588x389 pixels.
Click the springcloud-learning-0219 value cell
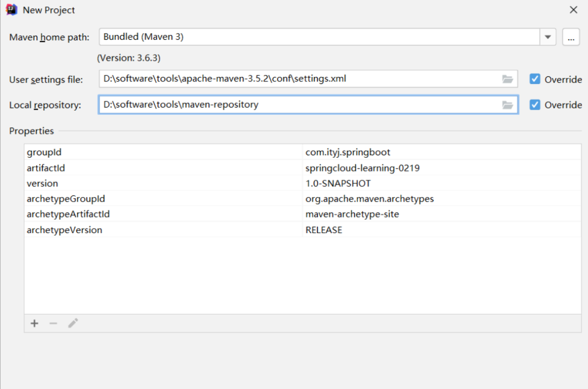click(x=442, y=168)
